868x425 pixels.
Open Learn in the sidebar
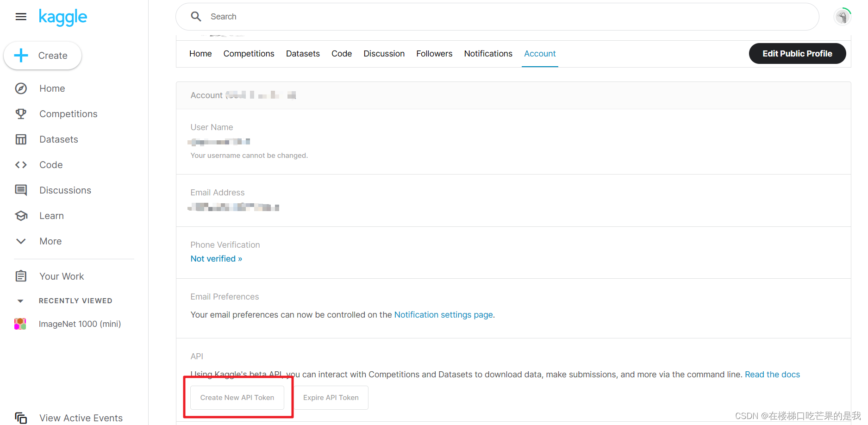51,216
